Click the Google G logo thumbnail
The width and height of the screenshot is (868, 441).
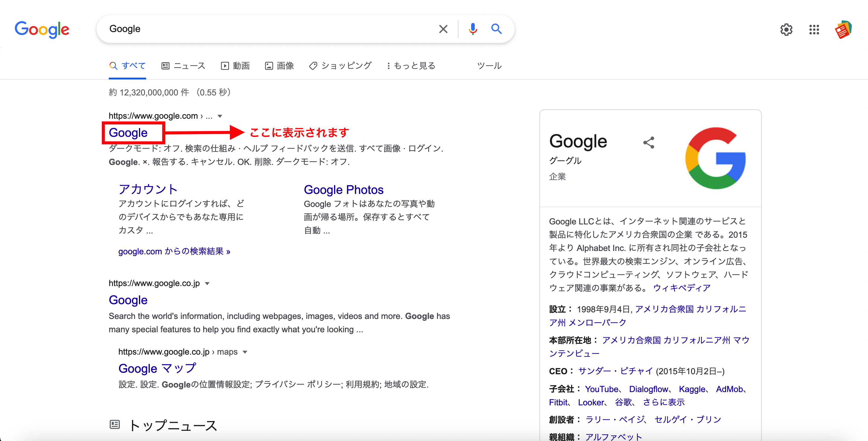tap(715, 158)
